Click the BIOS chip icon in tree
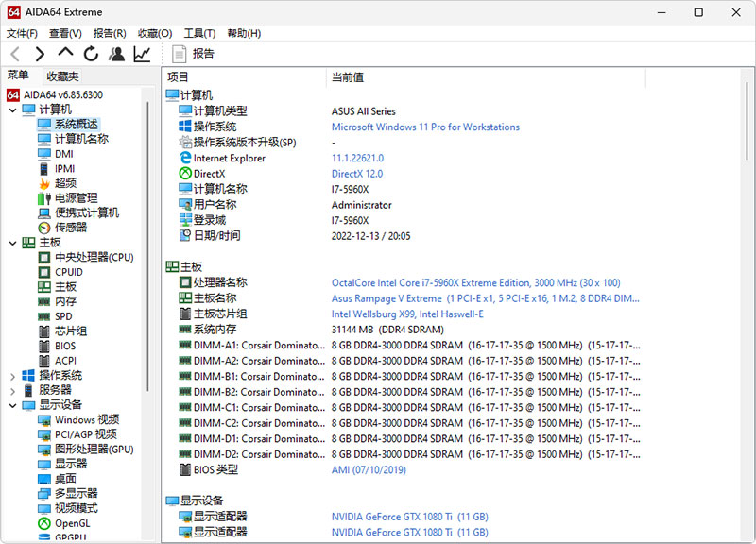The image size is (756, 544). coord(43,346)
